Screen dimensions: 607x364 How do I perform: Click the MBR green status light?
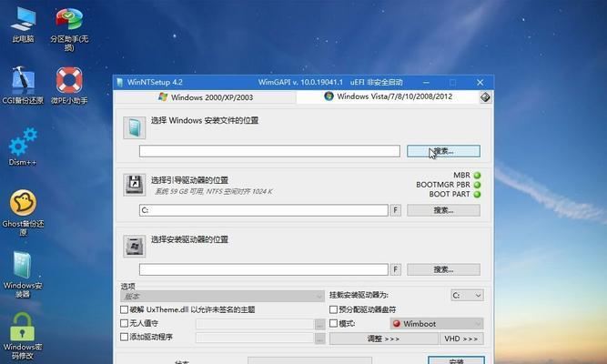pos(477,176)
